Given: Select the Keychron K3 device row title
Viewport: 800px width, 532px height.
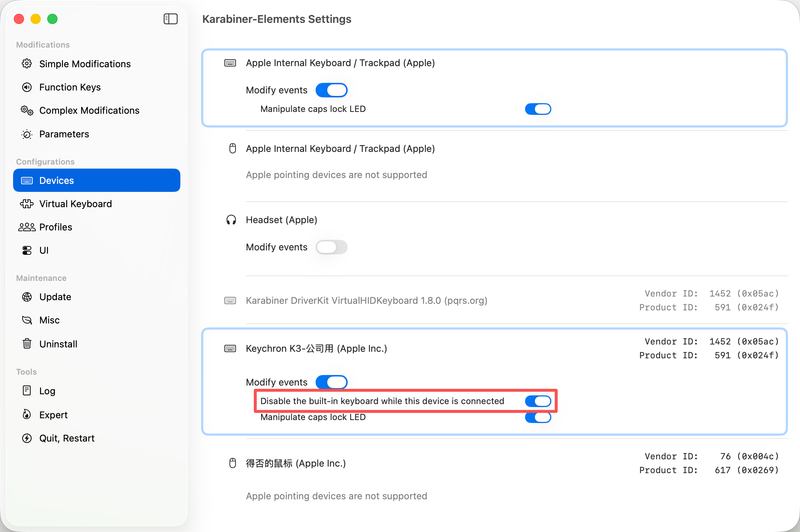Looking at the screenshot, I should click(316, 348).
